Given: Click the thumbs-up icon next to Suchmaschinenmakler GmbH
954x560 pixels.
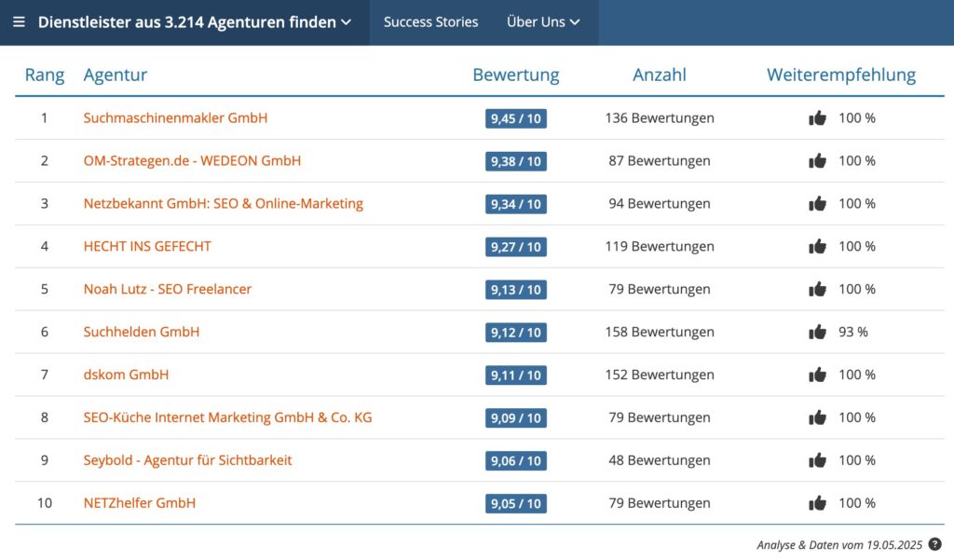Looking at the screenshot, I should (x=817, y=118).
